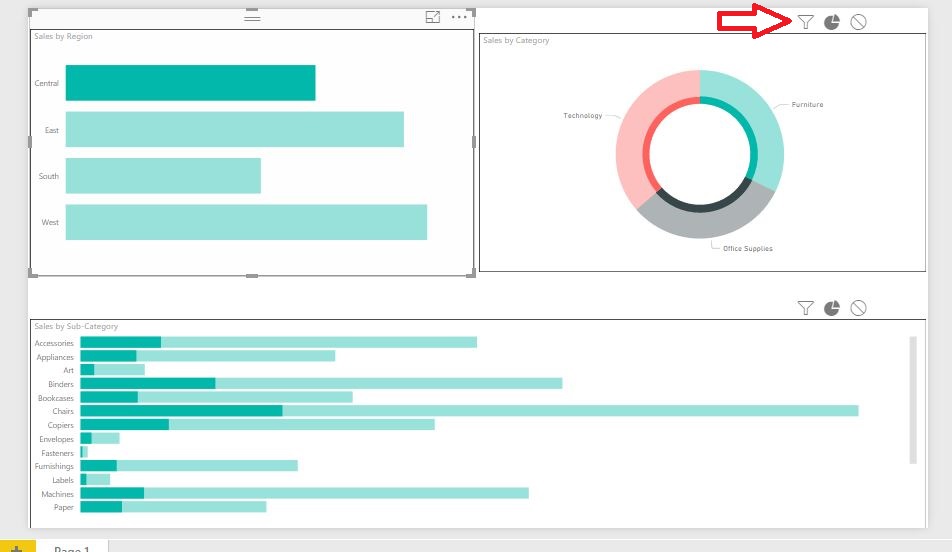
Task: Click the Fasteners axis label
Action: click(57, 453)
